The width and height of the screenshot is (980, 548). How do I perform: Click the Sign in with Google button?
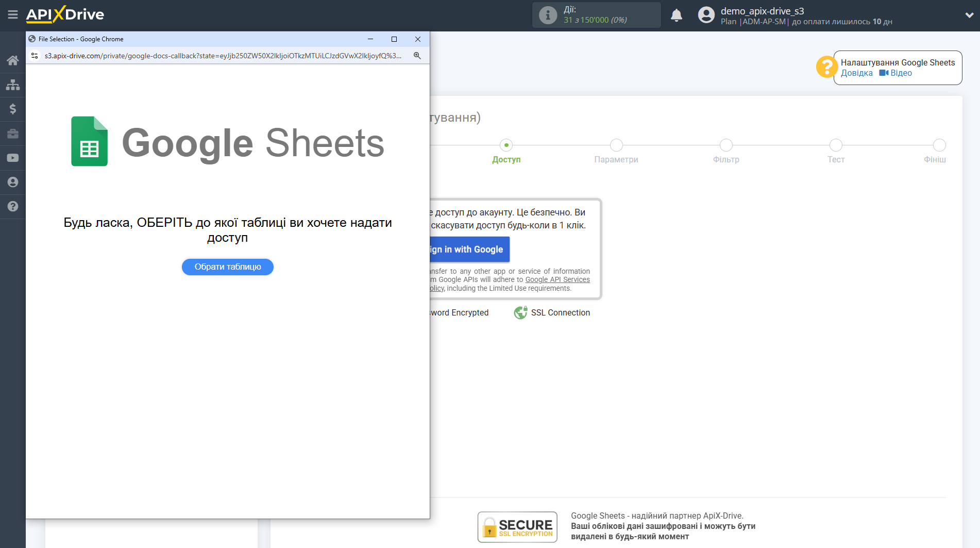(x=470, y=250)
